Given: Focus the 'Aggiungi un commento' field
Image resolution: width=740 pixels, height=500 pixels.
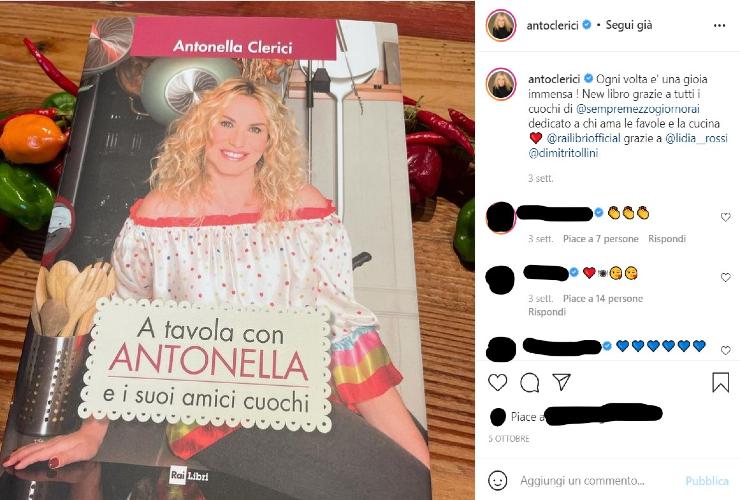Looking at the screenshot, I should click(x=596, y=481).
